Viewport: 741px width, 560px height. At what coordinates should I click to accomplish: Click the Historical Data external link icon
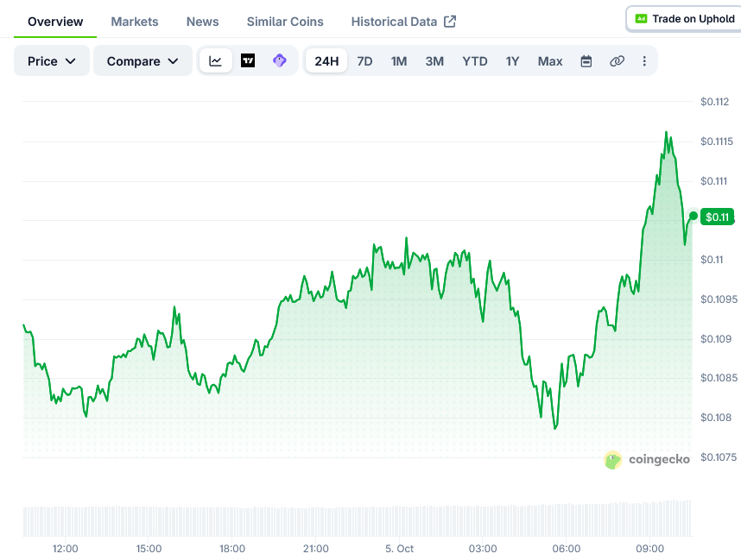(x=450, y=22)
